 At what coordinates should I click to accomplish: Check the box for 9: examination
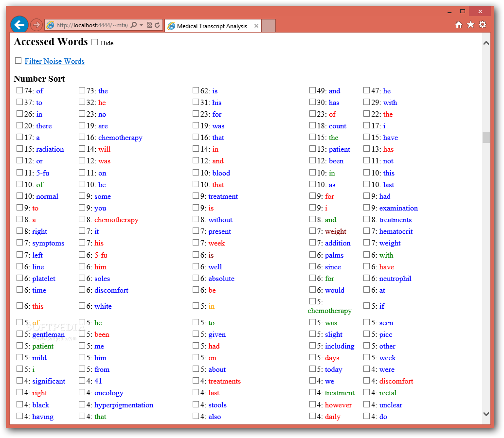coord(366,208)
